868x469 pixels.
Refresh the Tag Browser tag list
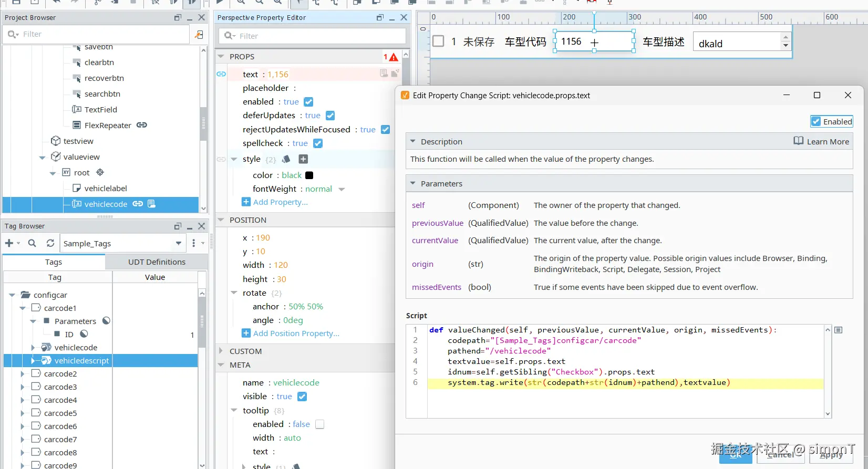click(50, 243)
